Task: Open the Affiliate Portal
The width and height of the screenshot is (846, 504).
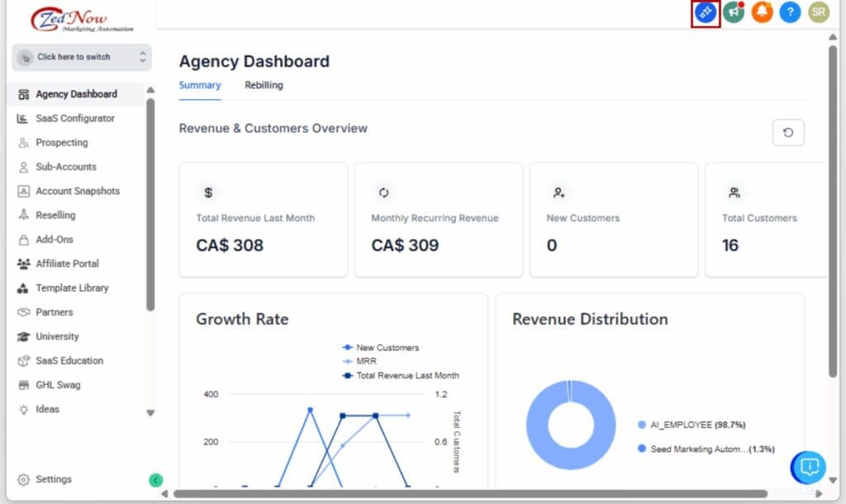Action: point(72,264)
